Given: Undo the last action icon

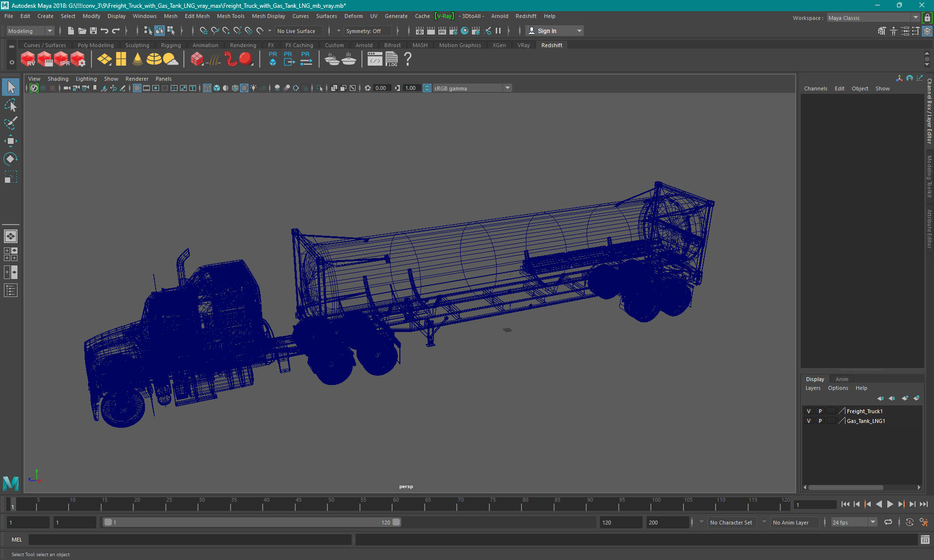Looking at the screenshot, I should (105, 31).
